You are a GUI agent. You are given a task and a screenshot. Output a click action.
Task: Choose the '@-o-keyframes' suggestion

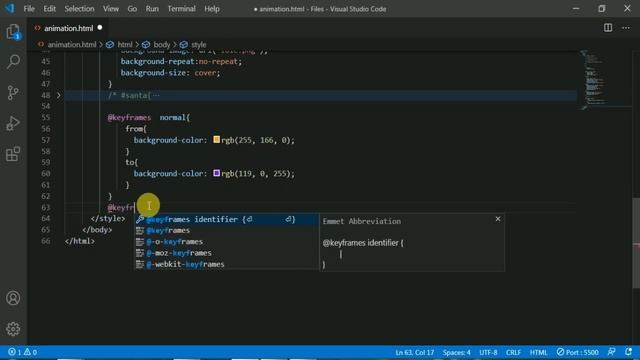click(x=227, y=242)
